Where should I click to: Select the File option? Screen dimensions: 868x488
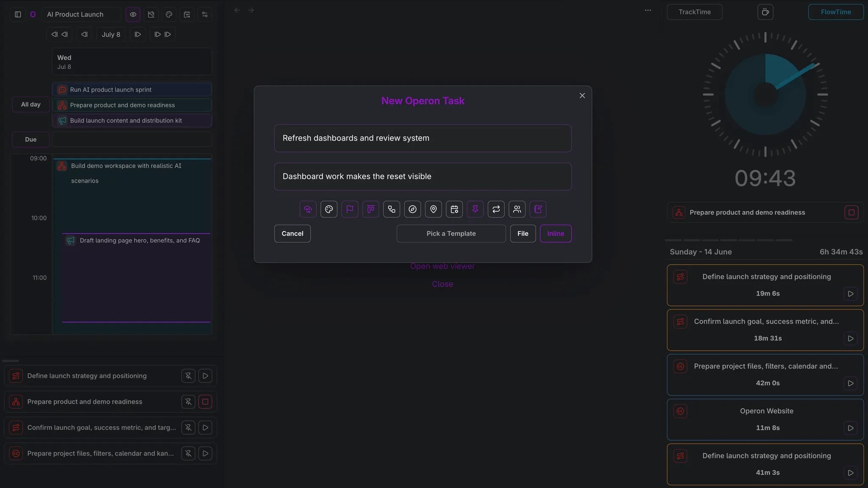point(523,233)
